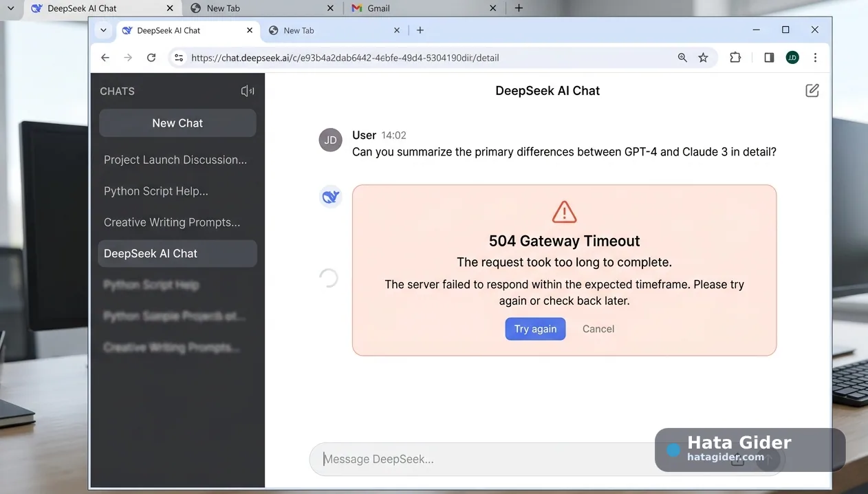Screen dimensions: 868x494
Task: Click the zoom magnifier icon in address bar
Action: (682, 58)
